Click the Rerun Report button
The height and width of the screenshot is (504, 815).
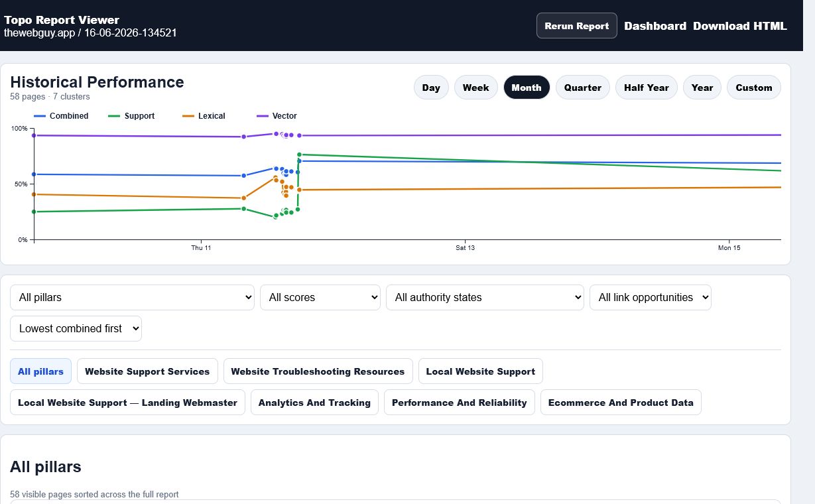click(576, 26)
